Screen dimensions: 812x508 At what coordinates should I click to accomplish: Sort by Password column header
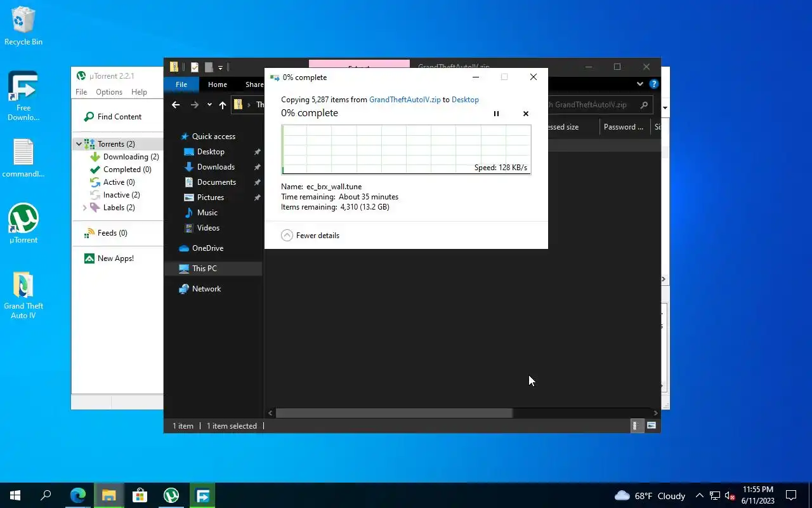[623, 127]
